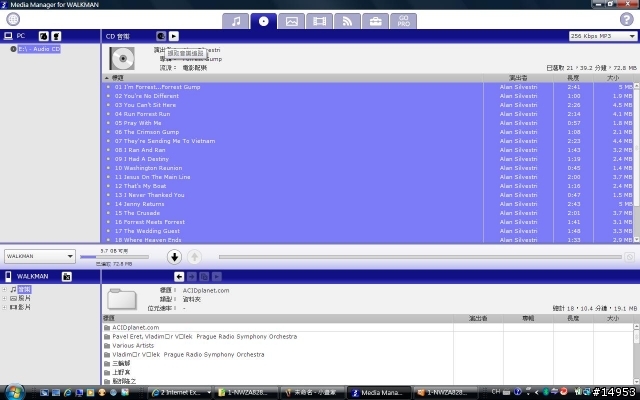Select track 02 You're No Different
This screenshot has height=400, width=640.
coord(368,96)
